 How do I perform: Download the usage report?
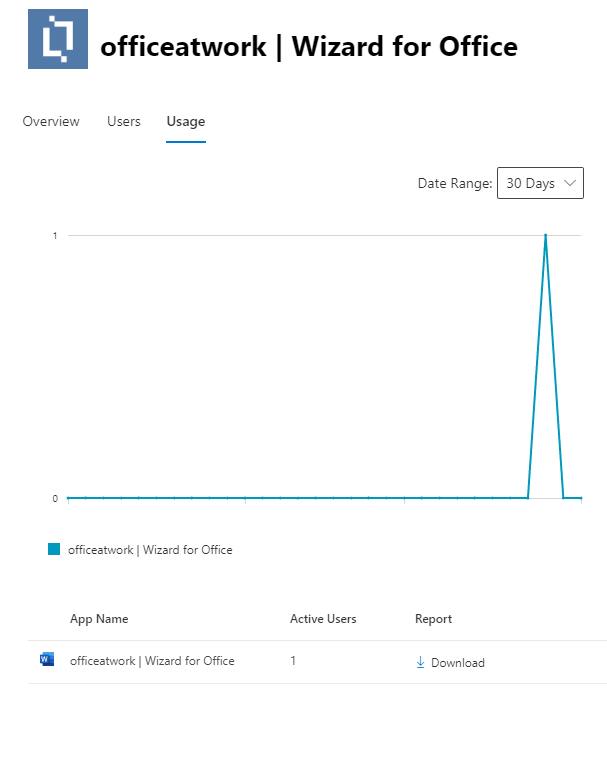pyautogui.click(x=451, y=662)
